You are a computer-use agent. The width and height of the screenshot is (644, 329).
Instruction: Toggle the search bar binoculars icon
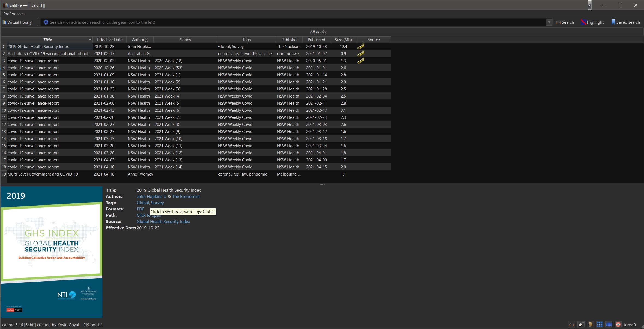coord(571,324)
